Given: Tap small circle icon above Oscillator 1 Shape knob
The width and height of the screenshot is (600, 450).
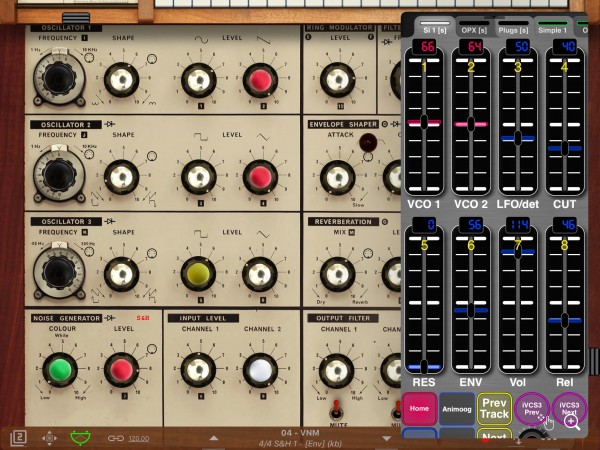Looking at the screenshot, I should [x=152, y=59].
